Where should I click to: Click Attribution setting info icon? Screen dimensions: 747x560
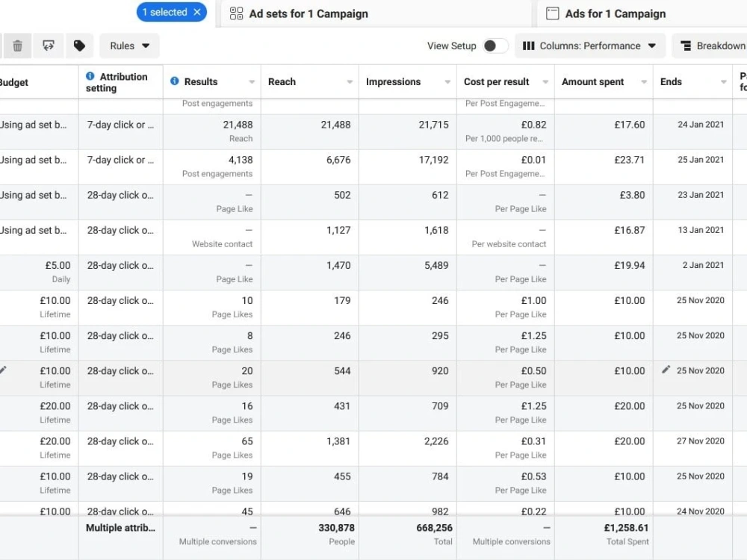point(90,76)
